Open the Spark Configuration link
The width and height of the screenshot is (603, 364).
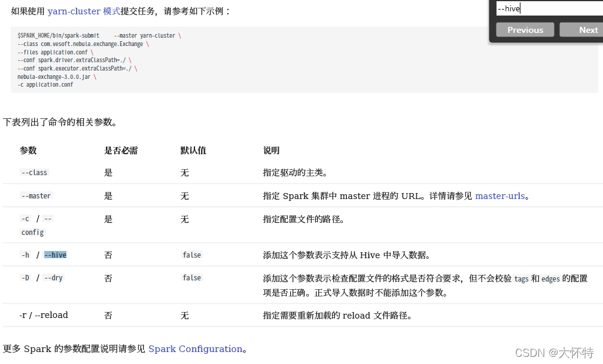click(196, 348)
